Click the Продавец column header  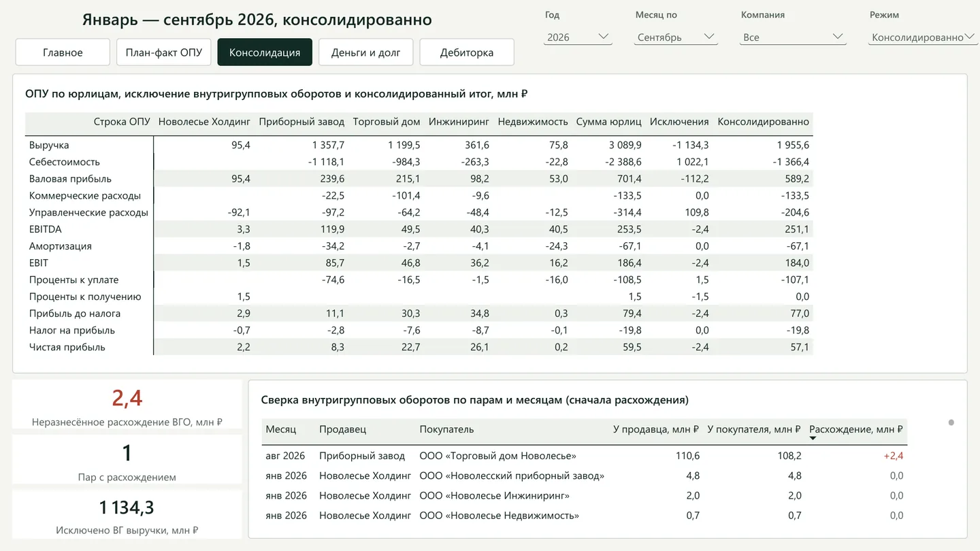(342, 429)
